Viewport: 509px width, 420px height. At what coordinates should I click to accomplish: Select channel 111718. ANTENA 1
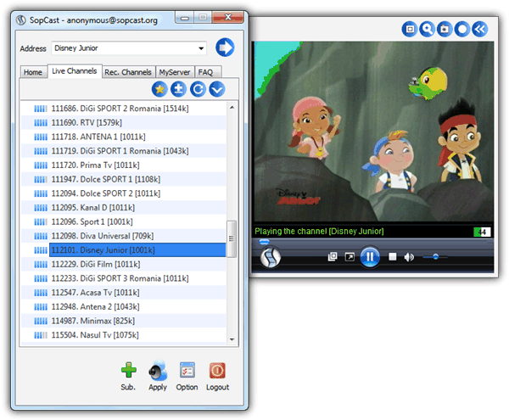[x=123, y=137]
